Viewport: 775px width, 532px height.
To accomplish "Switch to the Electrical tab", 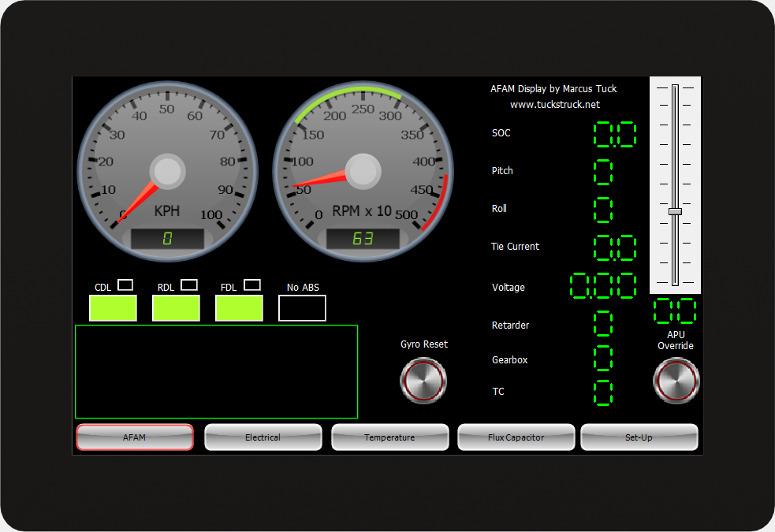I will click(263, 437).
